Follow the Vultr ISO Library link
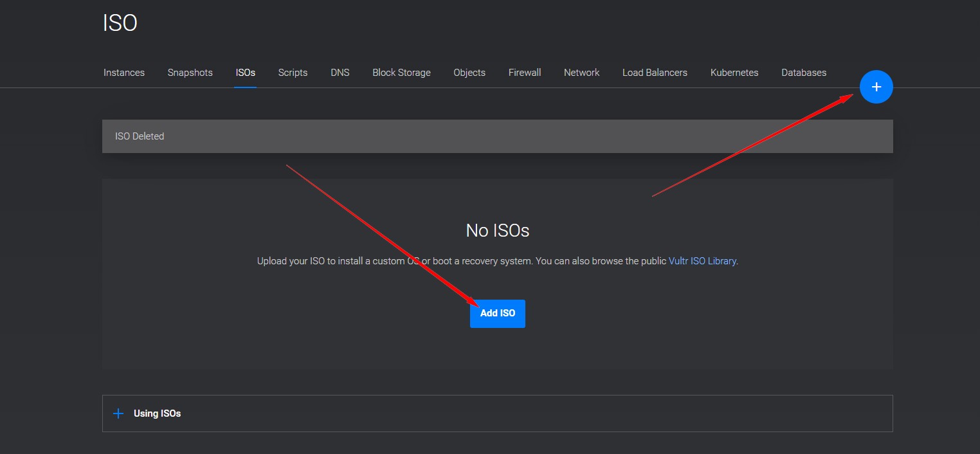The height and width of the screenshot is (454, 980). pyautogui.click(x=702, y=262)
